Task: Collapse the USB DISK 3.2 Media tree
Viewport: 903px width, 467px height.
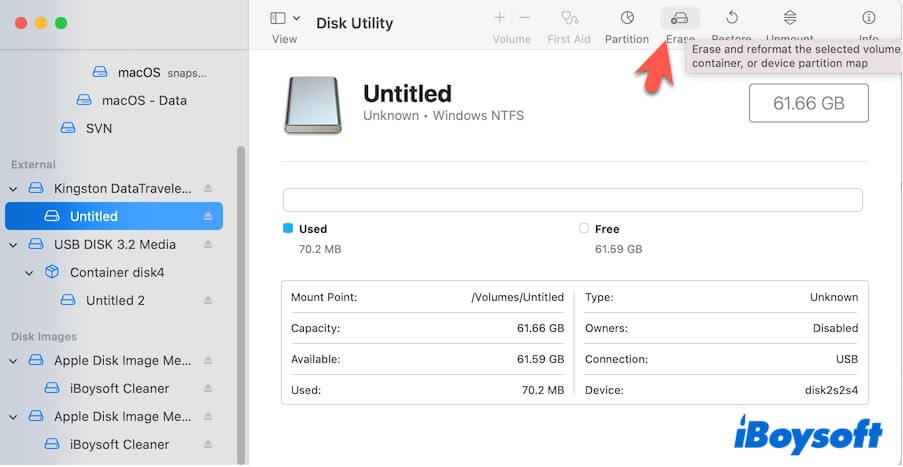Action: 14,245
